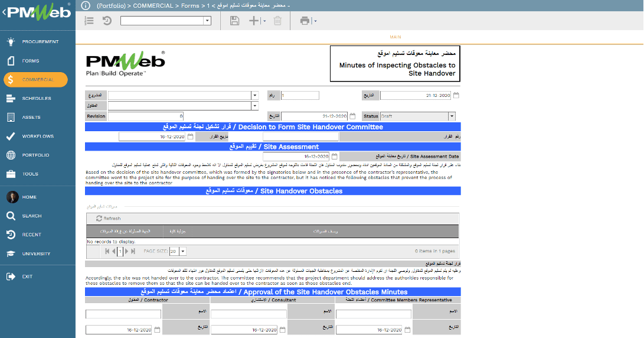Click the decision number (رقم القرار) field
The height and width of the screenshot is (338, 644).
[x=300, y=136]
